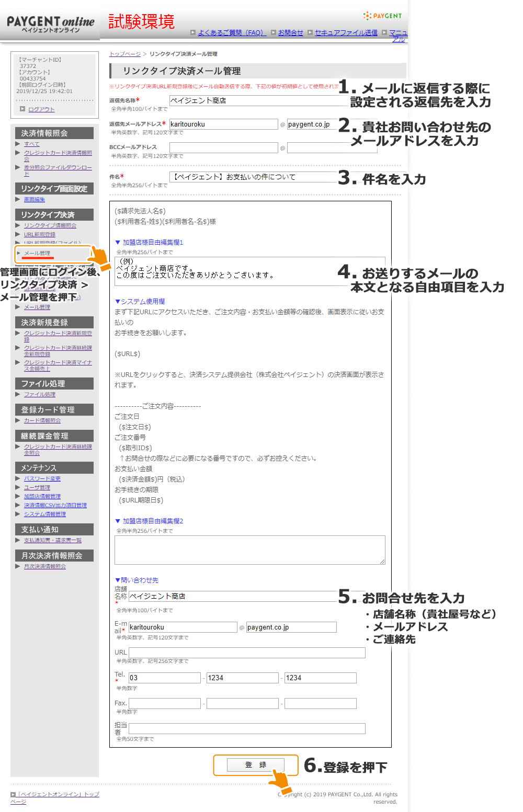Image resolution: width=523 pixels, height=812 pixels.
Task: Open the ファイル処理 sidebar link
Action: pos(40,394)
